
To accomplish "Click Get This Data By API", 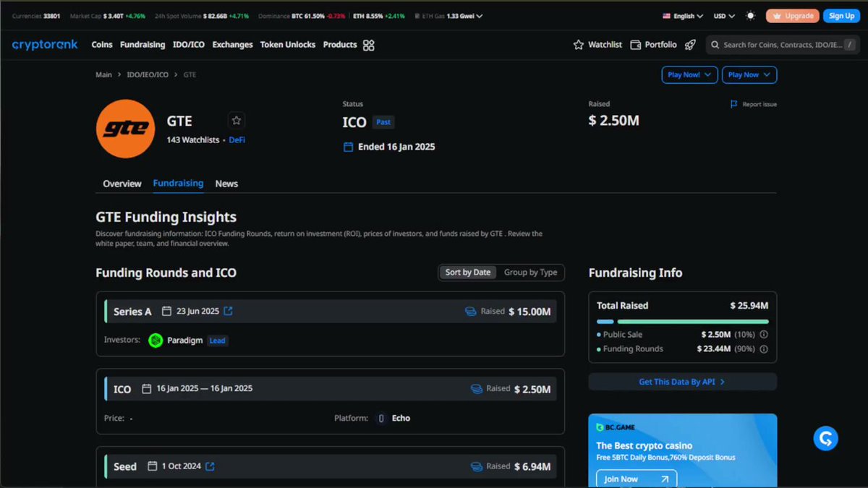I will tap(682, 382).
